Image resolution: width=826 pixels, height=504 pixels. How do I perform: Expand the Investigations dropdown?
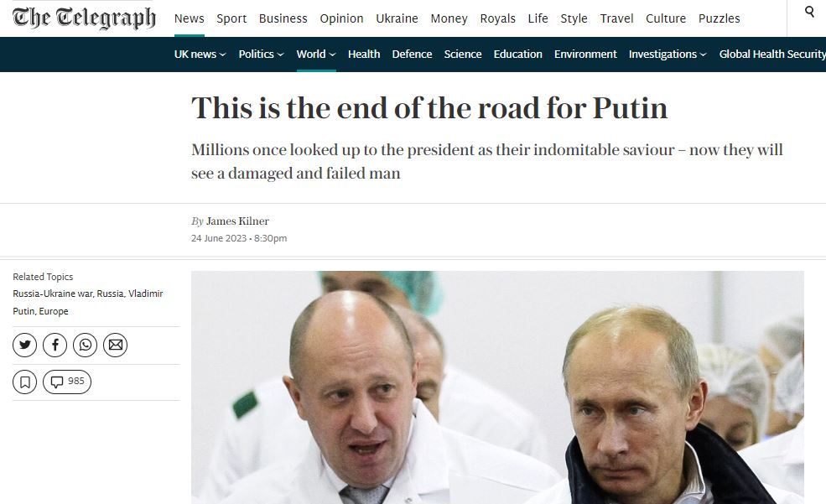(668, 55)
